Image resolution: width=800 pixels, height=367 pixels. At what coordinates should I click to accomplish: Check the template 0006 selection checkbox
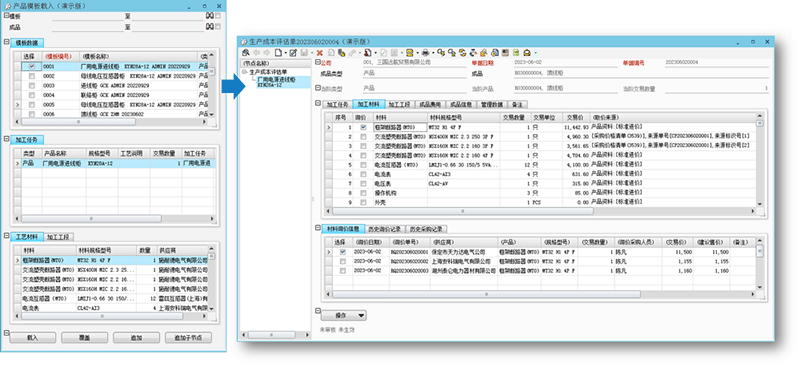click(x=32, y=114)
